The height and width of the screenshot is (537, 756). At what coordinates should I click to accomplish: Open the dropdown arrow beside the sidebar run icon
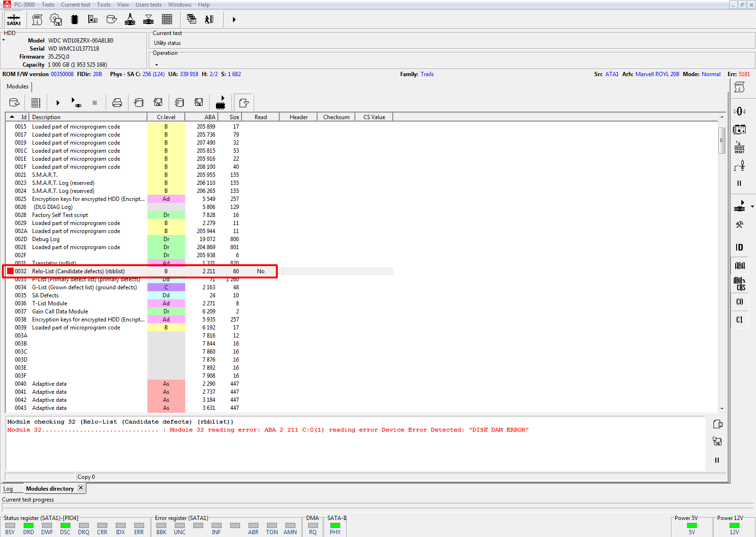tap(752, 207)
